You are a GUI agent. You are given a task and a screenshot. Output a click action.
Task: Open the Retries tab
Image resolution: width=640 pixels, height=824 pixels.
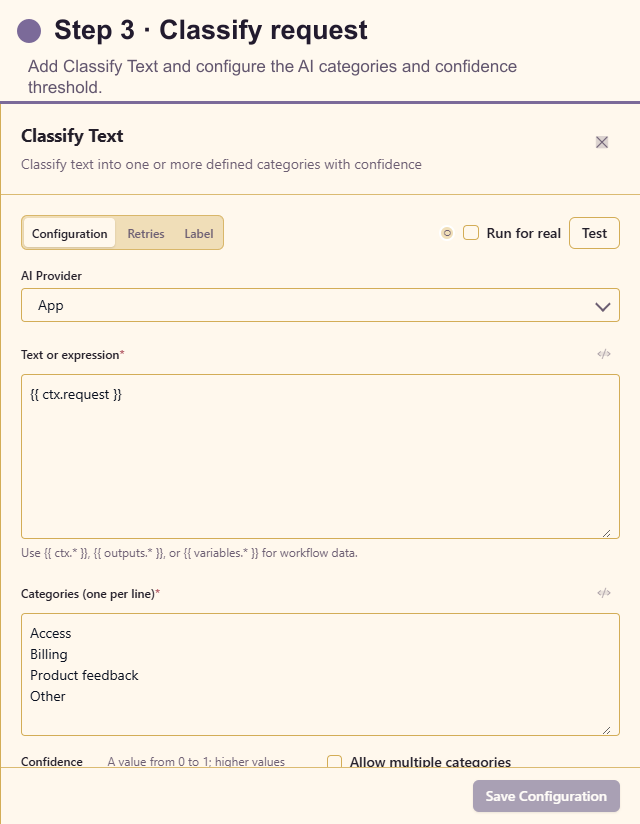click(146, 233)
